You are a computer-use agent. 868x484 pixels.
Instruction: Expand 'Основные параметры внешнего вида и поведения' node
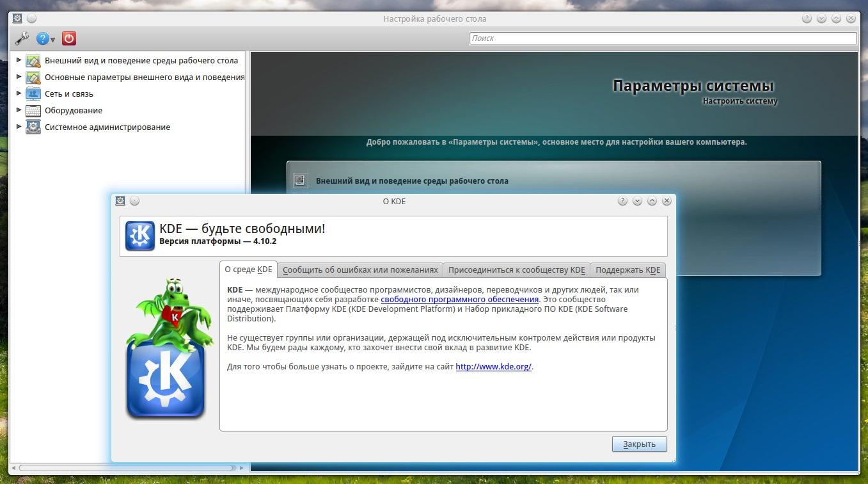click(19, 77)
